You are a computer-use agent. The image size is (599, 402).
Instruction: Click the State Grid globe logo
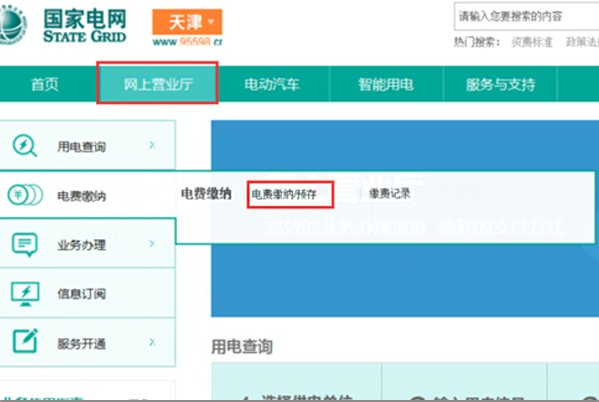[12, 25]
